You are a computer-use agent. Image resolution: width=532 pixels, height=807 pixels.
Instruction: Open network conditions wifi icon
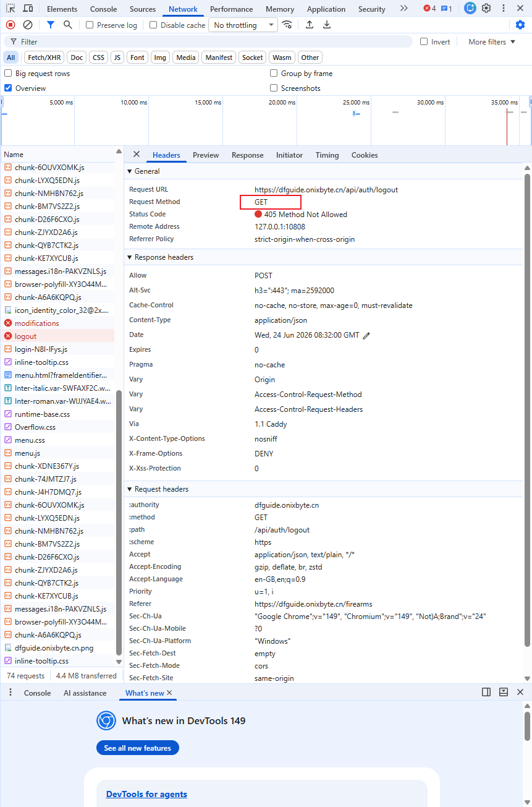(x=287, y=25)
